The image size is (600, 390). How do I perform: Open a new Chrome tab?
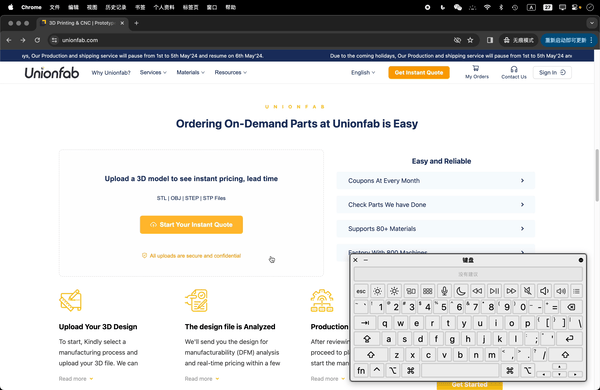(136, 23)
